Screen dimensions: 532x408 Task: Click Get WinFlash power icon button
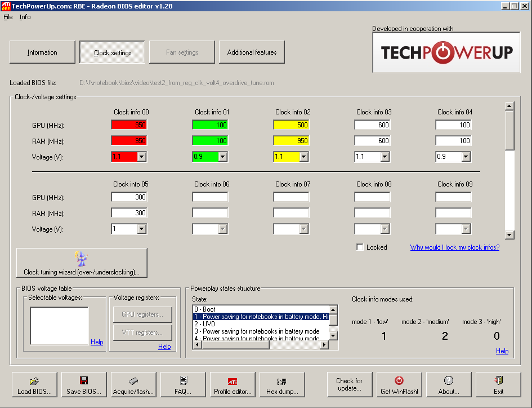(x=399, y=384)
